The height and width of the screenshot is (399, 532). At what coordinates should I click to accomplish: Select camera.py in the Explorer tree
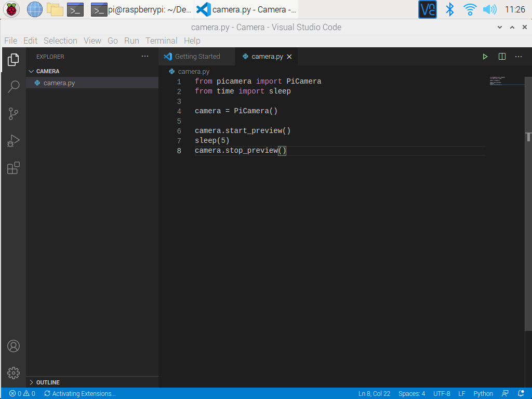coord(59,83)
